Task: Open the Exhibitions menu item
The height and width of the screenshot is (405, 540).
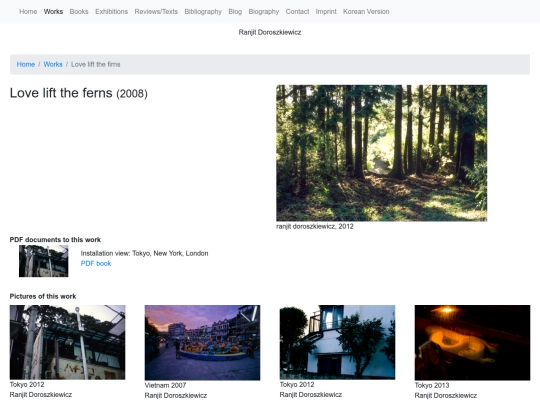Action: [x=112, y=12]
